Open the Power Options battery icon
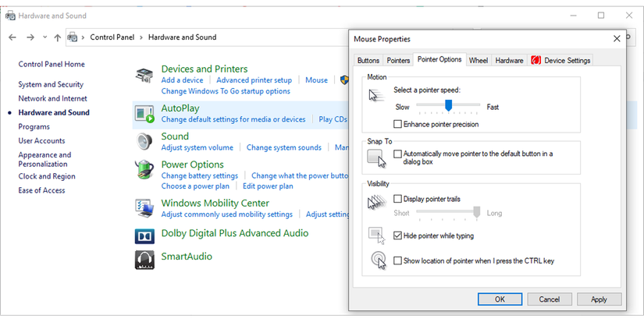This screenshot has height=322, width=644. coord(144,170)
